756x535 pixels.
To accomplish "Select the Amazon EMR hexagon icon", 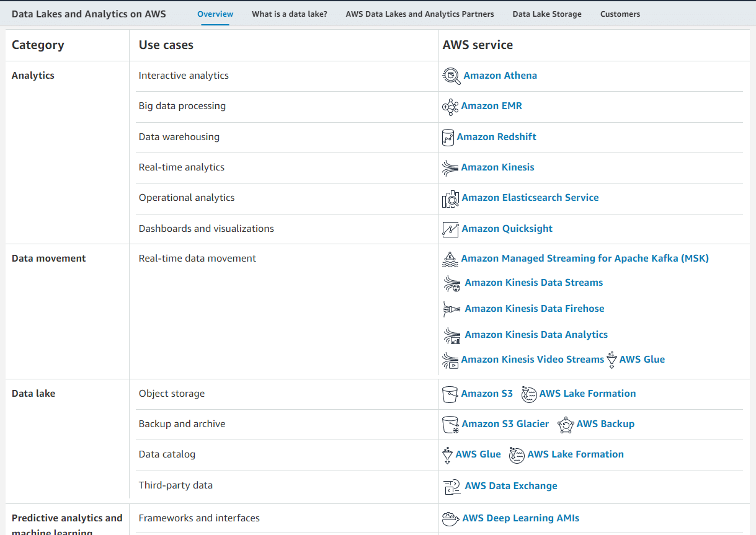I will tap(451, 107).
